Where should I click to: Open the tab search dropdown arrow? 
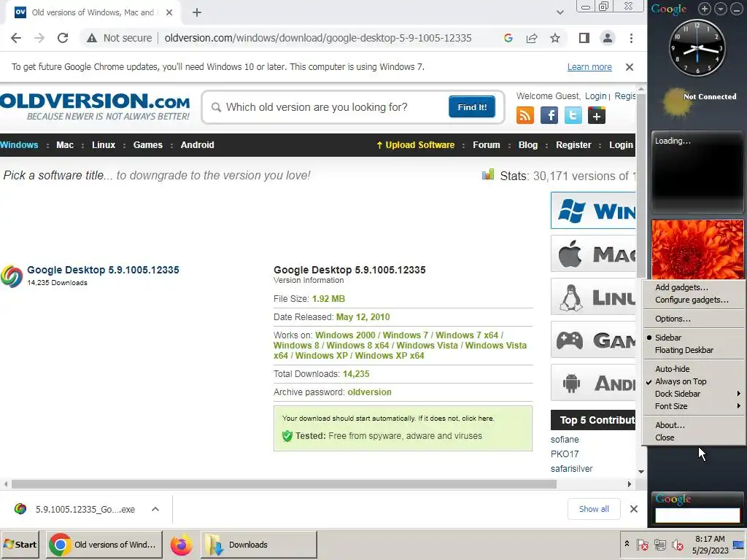(x=560, y=13)
